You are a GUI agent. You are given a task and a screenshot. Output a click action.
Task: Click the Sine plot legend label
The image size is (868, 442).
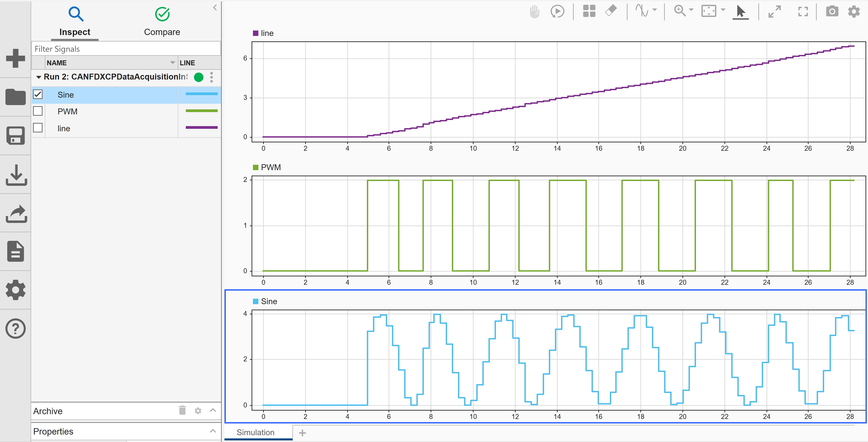coord(269,301)
